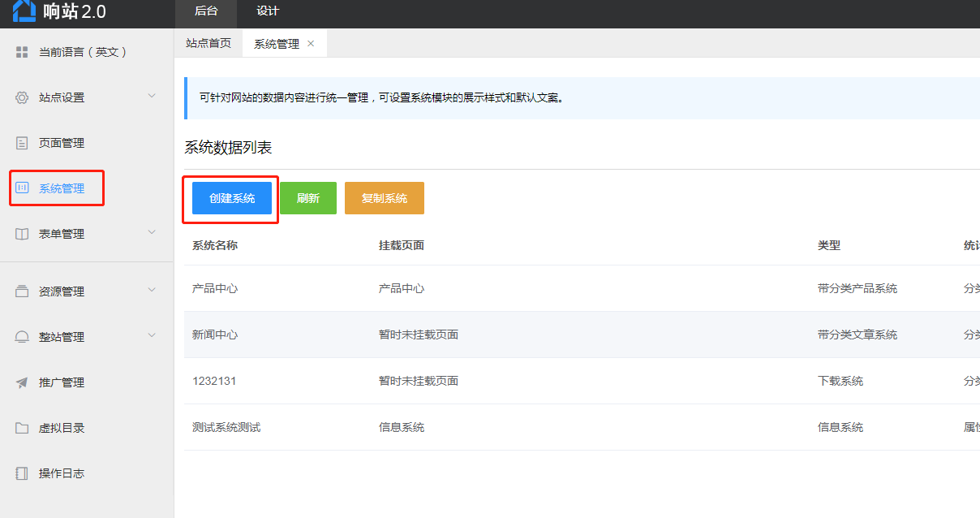
Task: Click the 操作日志 log icon
Action: pyautogui.click(x=22, y=473)
